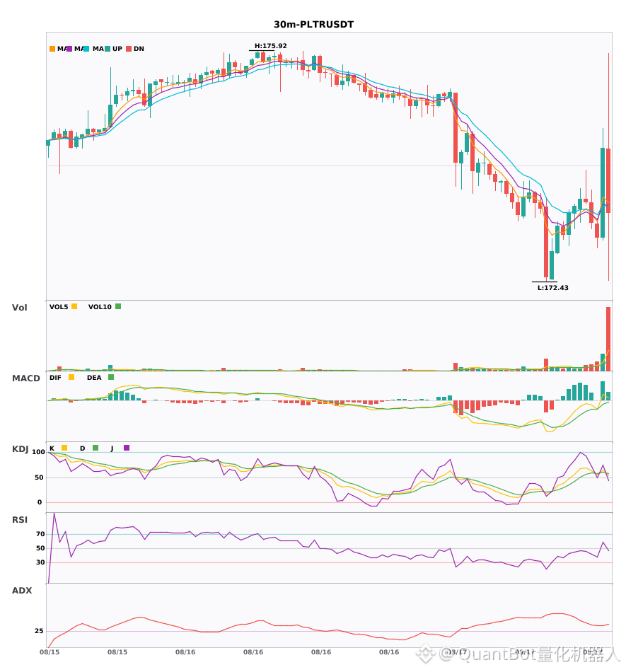This screenshot has width=626, height=672.
Task: Click the VOL5 legend label
Action: [x=59, y=307]
